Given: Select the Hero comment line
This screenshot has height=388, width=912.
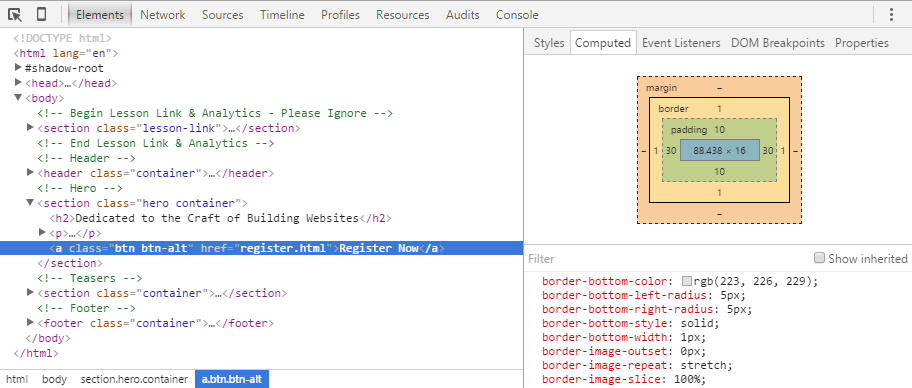Looking at the screenshot, I should click(x=80, y=188).
